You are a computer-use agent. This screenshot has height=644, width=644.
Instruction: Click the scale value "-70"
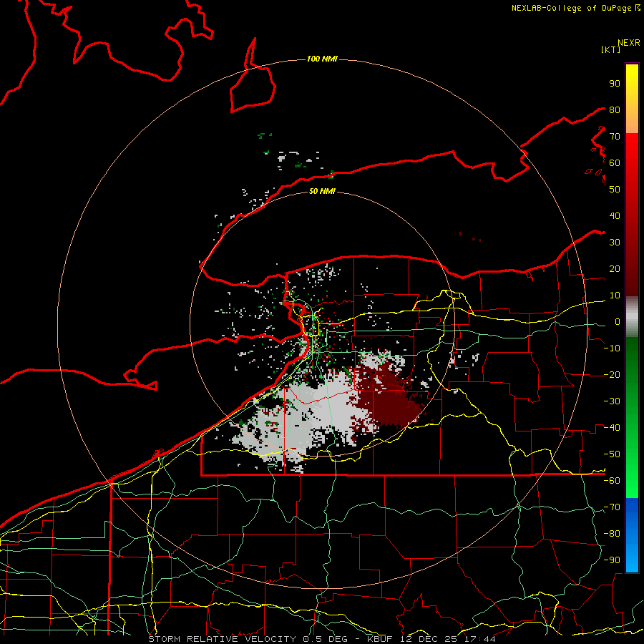pos(612,507)
